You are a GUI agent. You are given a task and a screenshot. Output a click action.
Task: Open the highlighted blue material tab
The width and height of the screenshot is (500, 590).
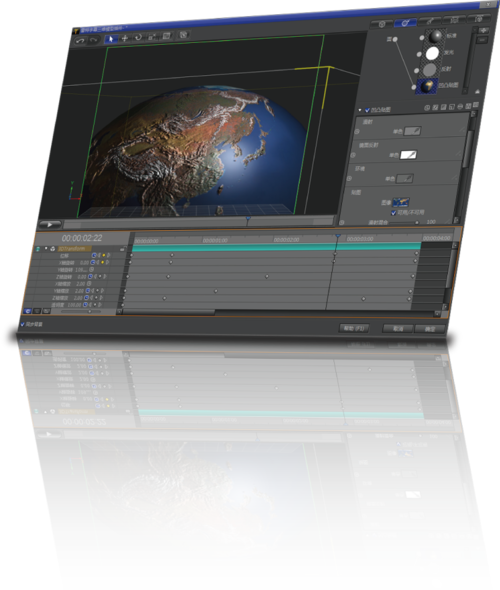(x=405, y=23)
